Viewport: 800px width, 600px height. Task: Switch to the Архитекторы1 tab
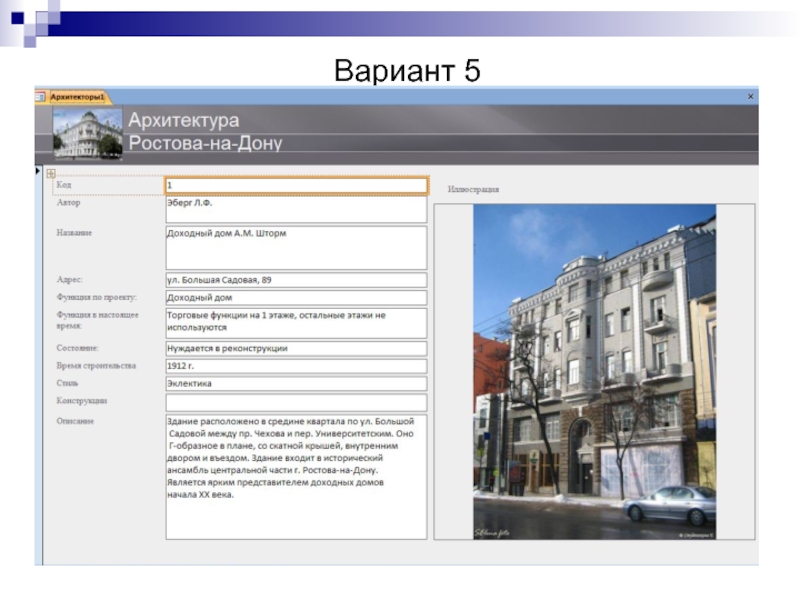coord(78,97)
